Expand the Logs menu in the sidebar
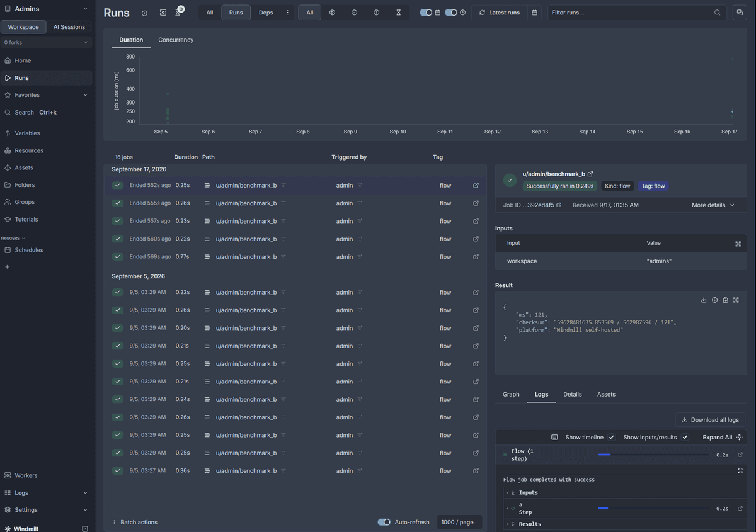Viewport: 756px width, 532px height. point(46,493)
